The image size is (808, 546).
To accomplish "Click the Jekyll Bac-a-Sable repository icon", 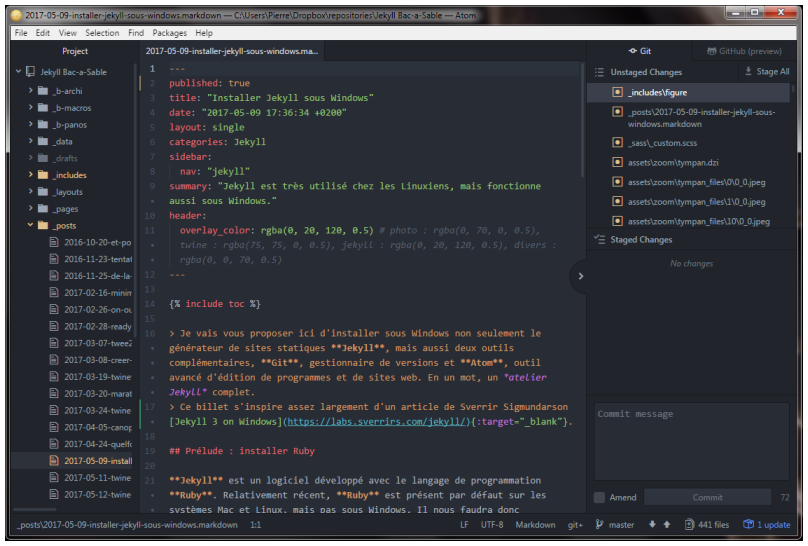I will tap(31, 72).
